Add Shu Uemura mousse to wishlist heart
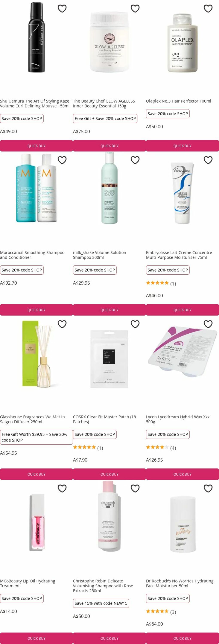The width and height of the screenshot is (219, 644). tap(62, 9)
